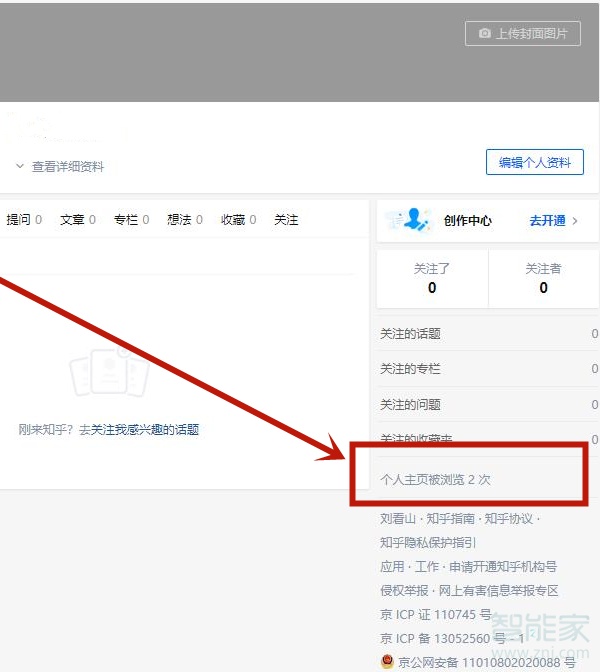
Task: Click the camera icon on the upload cover button
Action: (x=485, y=33)
